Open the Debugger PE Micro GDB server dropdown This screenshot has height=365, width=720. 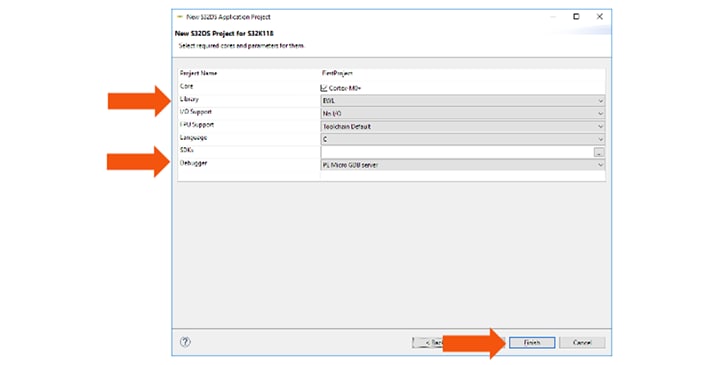[462, 165]
